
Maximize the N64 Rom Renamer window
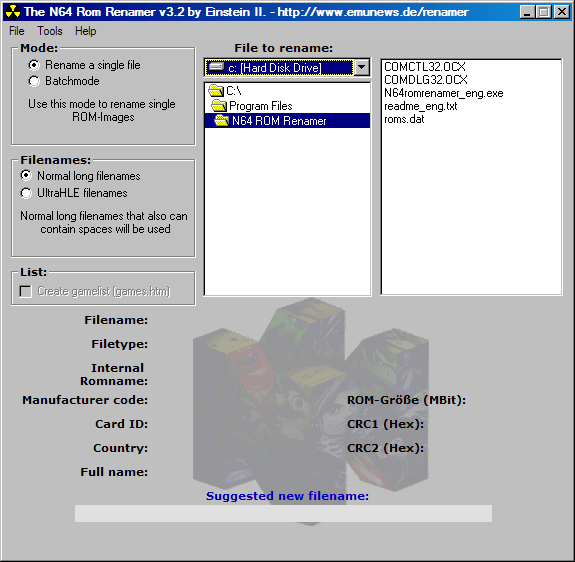tap(543, 12)
